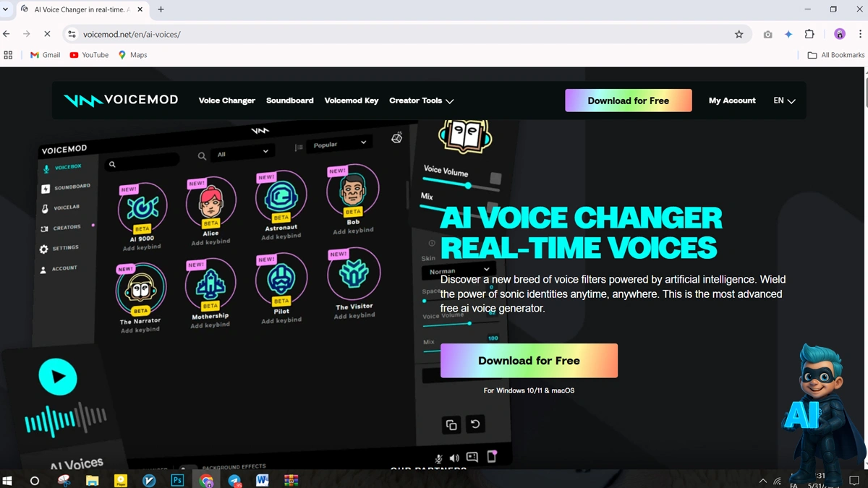Click the camera screenshot extension icon
Viewport: 868px width, 488px height.
[767, 34]
